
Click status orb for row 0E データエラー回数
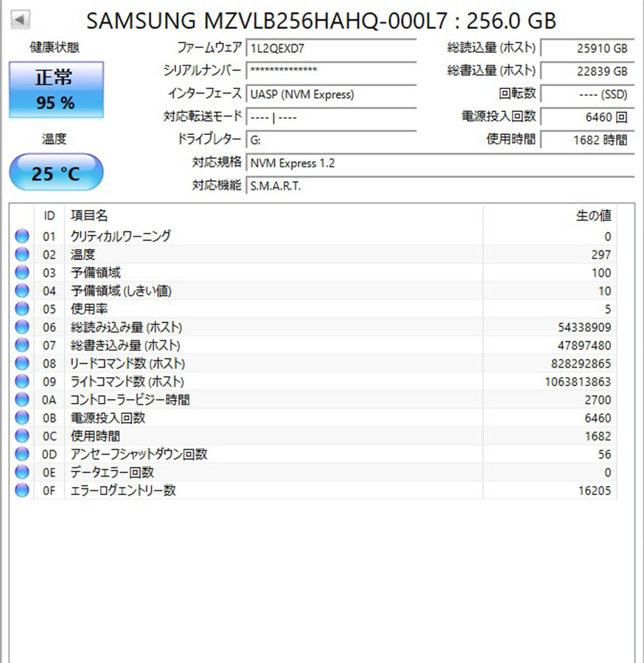(22, 472)
